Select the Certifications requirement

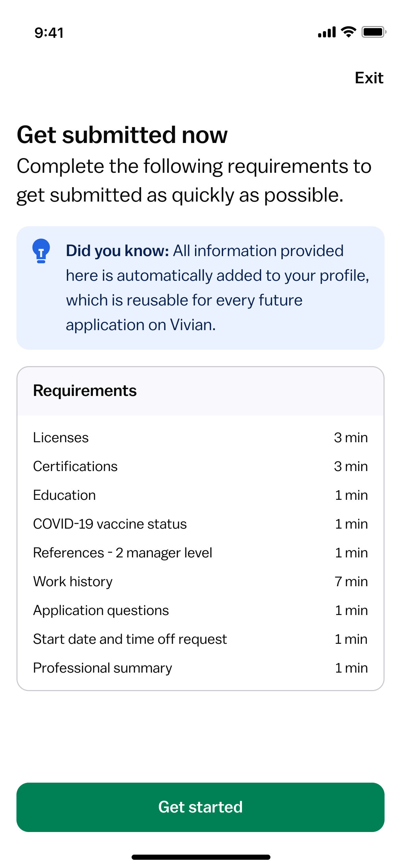pyautogui.click(x=200, y=466)
